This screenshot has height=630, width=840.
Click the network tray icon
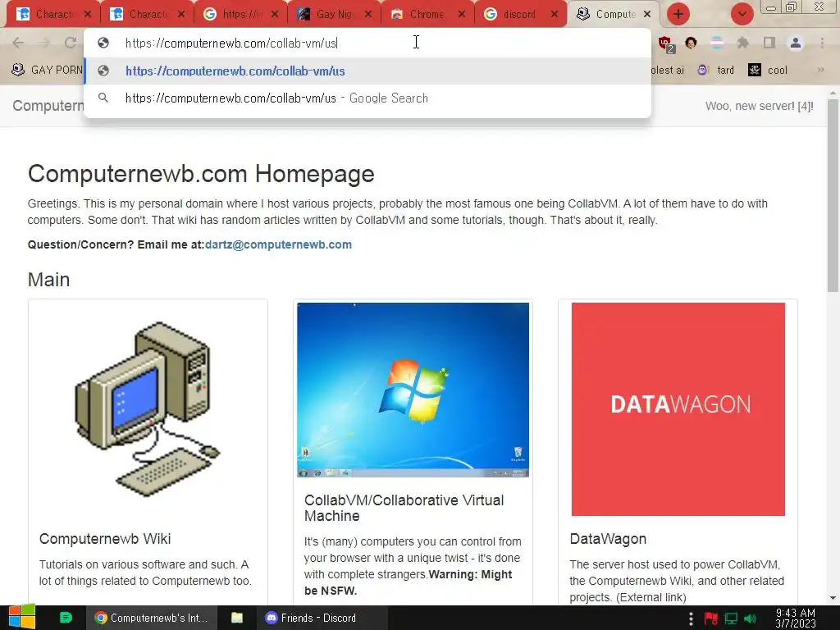[731, 619]
